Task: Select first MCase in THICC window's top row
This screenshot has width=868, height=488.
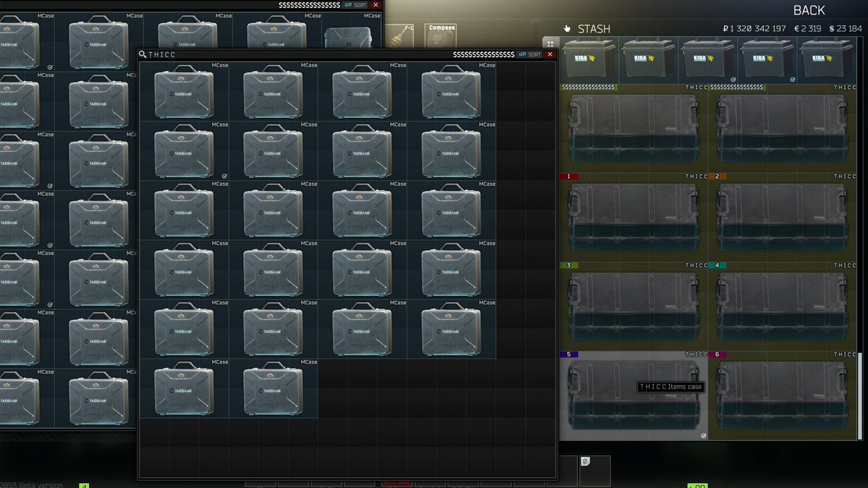Action: point(184,91)
